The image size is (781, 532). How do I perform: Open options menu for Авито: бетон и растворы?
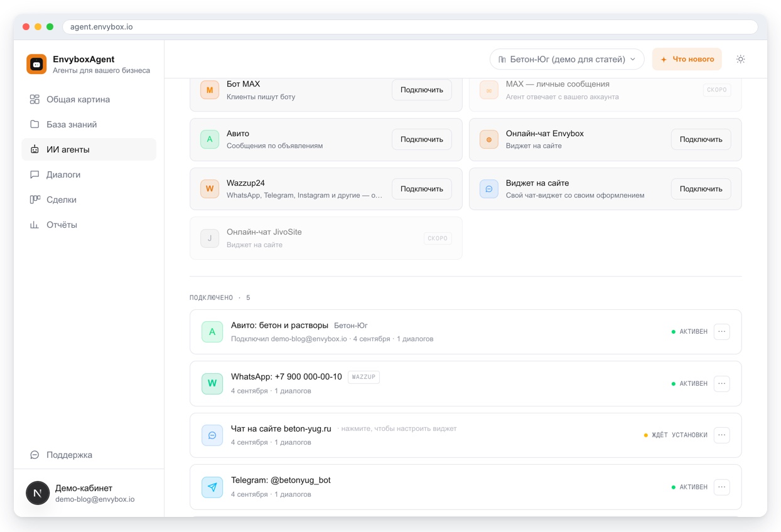pyautogui.click(x=722, y=332)
